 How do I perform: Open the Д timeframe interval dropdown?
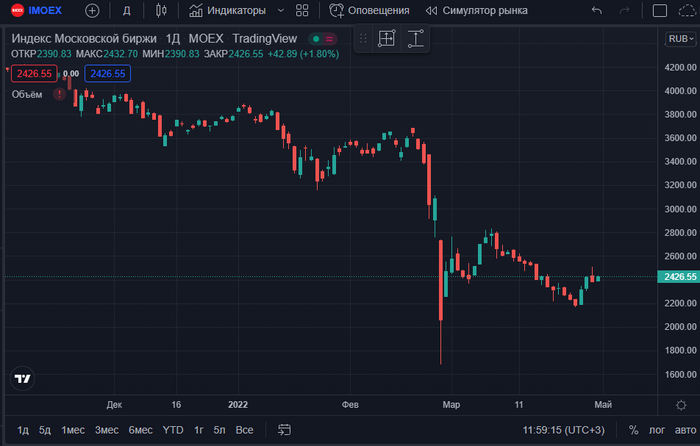pyautogui.click(x=126, y=11)
